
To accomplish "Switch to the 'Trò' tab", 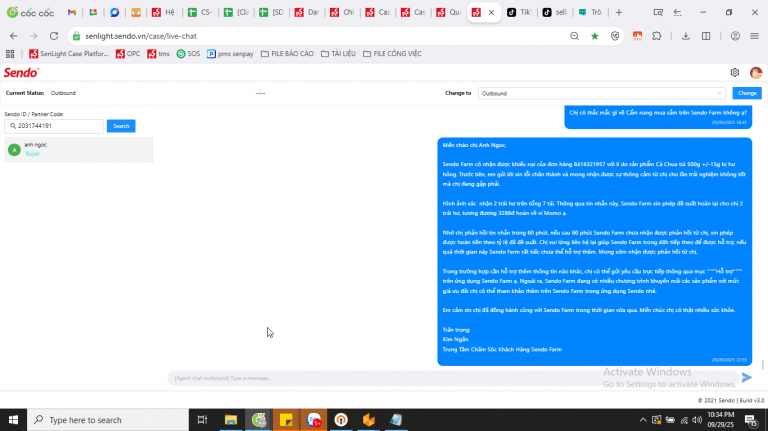I will pyautogui.click(x=590, y=12).
